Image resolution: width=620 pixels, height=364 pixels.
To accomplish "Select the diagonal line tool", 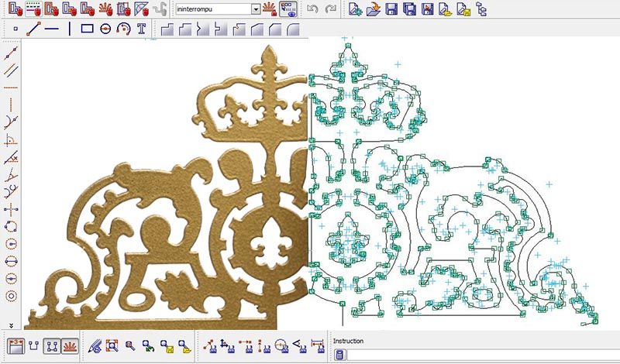I will pyautogui.click(x=33, y=29).
